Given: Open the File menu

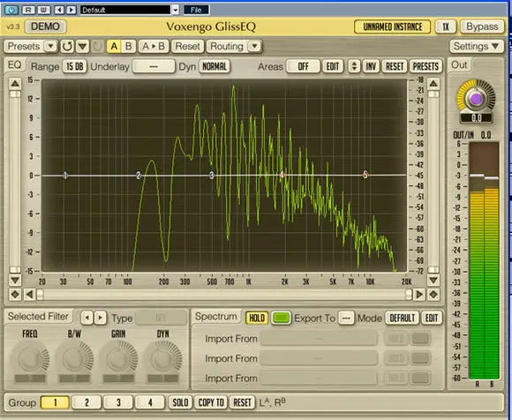Looking at the screenshot, I should (x=196, y=10).
